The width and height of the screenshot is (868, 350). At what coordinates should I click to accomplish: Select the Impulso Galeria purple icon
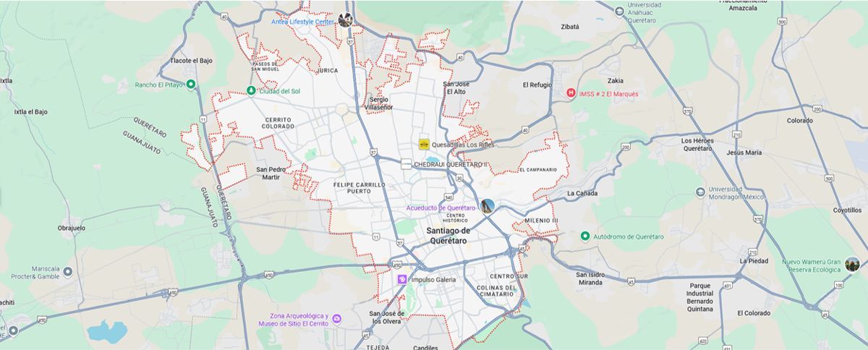pyautogui.click(x=402, y=280)
